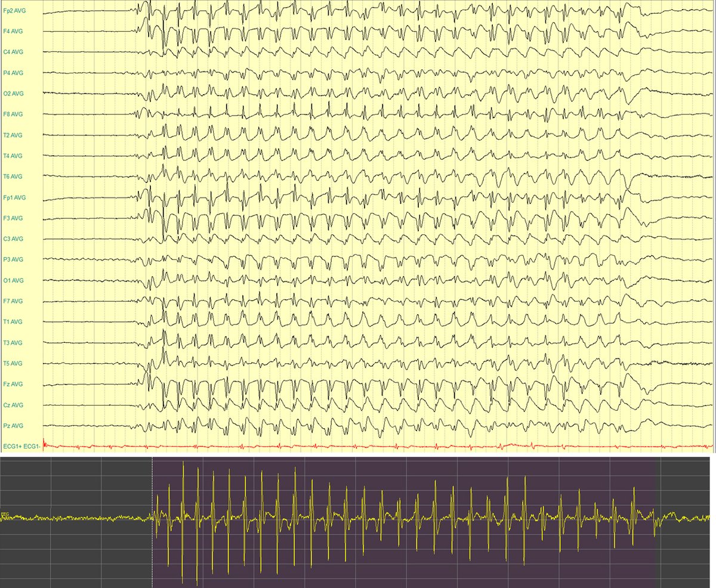Select the T1 AVG channel label
This screenshot has width=716, height=588.
coord(13,321)
